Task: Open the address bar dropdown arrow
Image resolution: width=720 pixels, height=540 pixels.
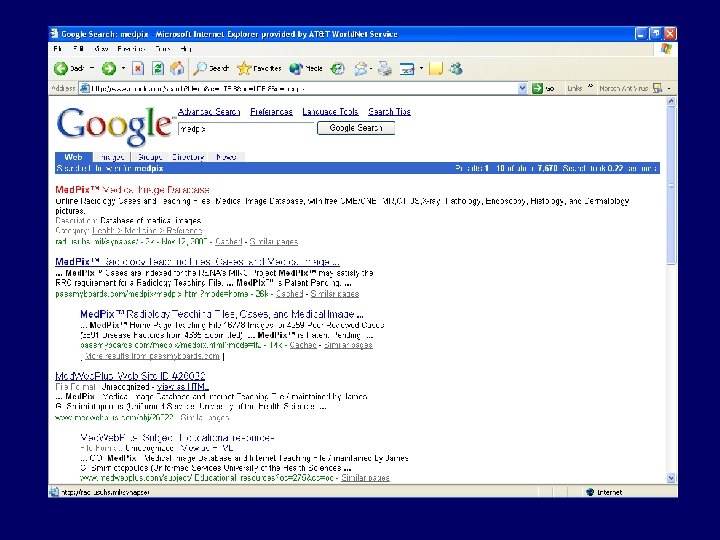Action: point(522,88)
